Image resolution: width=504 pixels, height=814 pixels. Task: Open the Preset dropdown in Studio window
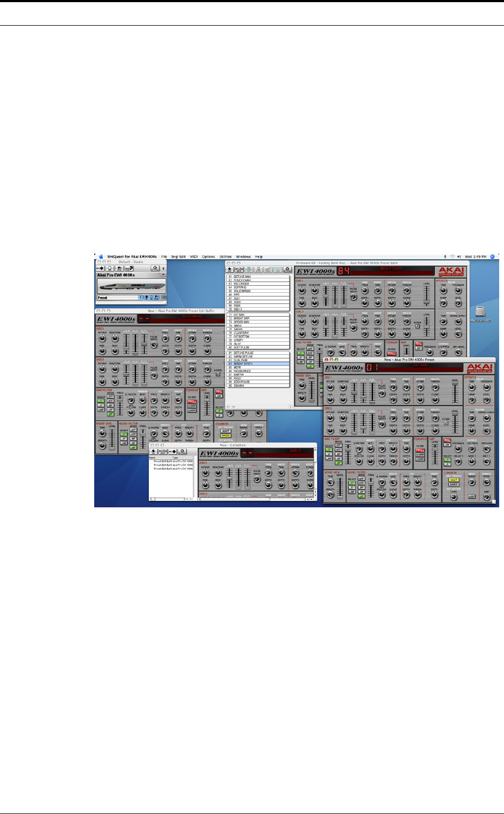[120, 298]
